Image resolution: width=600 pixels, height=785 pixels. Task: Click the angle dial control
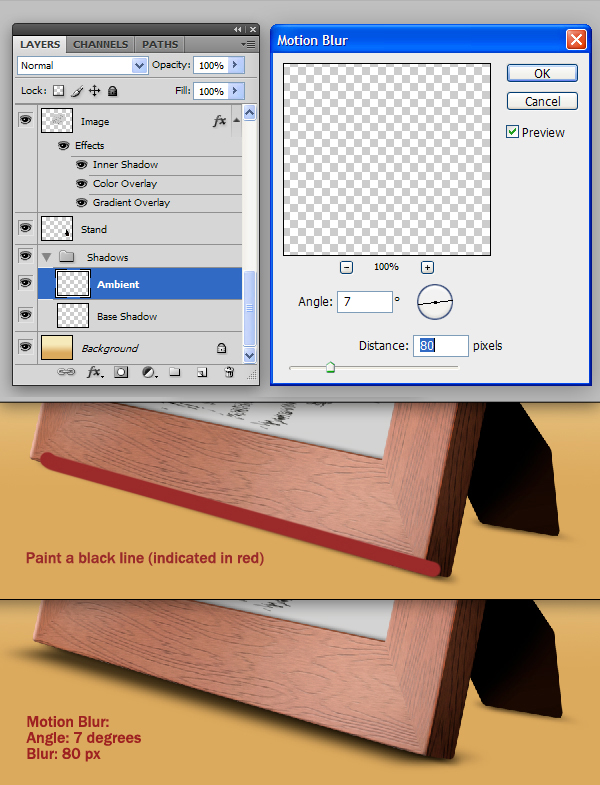click(x=435, y=302)
